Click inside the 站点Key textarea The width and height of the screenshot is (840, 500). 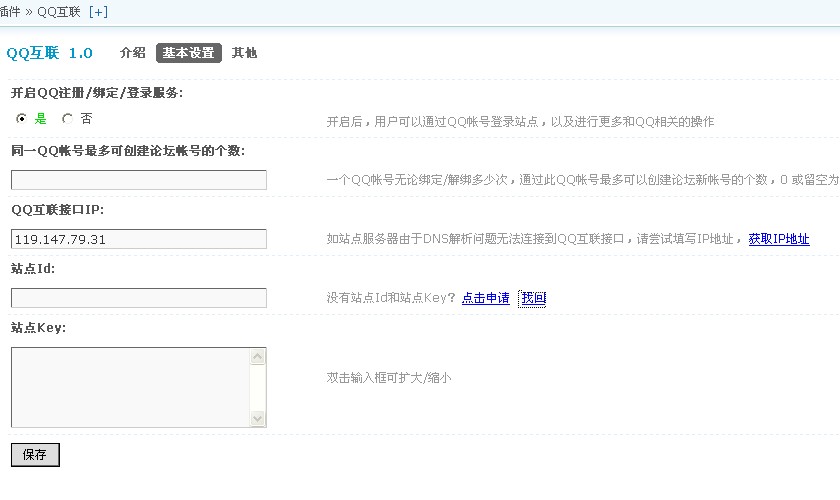point(130,387)
